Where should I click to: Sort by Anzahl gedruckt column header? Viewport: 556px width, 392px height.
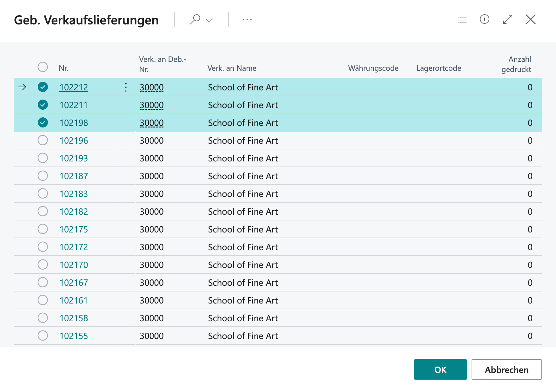[516, 64]
